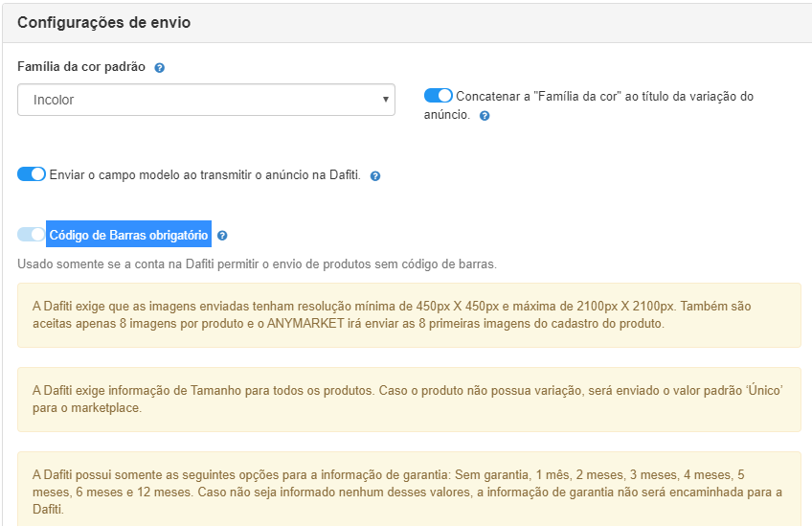Click the Família da cor padrão field label
Screen dimensions: 812x527
coord(81,67)
